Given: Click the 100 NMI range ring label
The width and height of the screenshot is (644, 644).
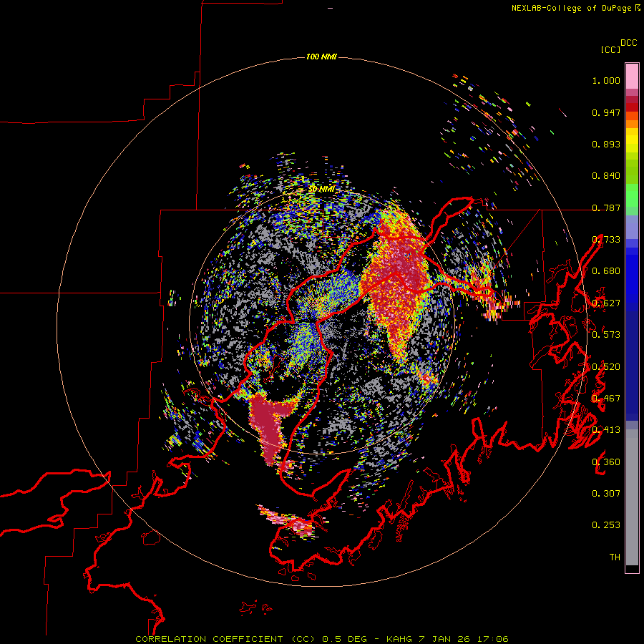Looking at the screenshot, I should click(x=321, y=57).
